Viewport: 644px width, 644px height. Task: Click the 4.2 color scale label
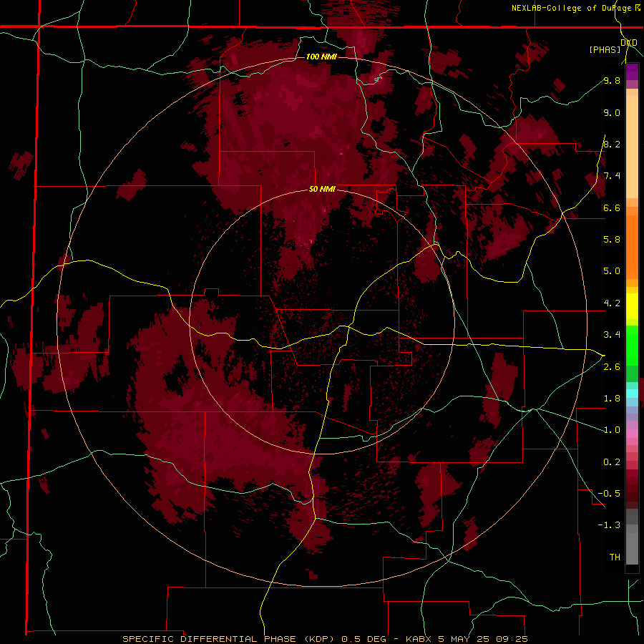(x=612, y=303)
